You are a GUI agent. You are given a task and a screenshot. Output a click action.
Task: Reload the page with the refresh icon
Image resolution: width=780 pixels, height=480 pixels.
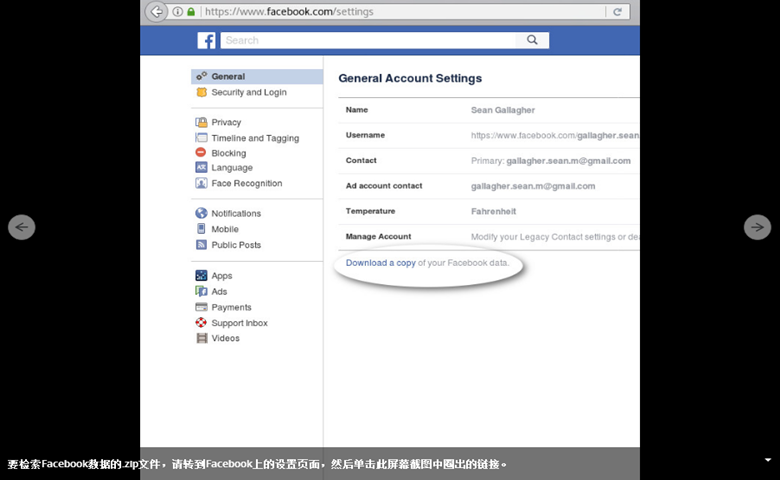[x=617, y=11]
